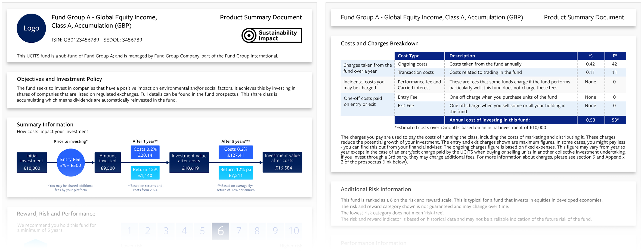Click the 0.53 annual cost total
Image resolution: width=644 pixels, height=251 pixels.
(591, 120)
